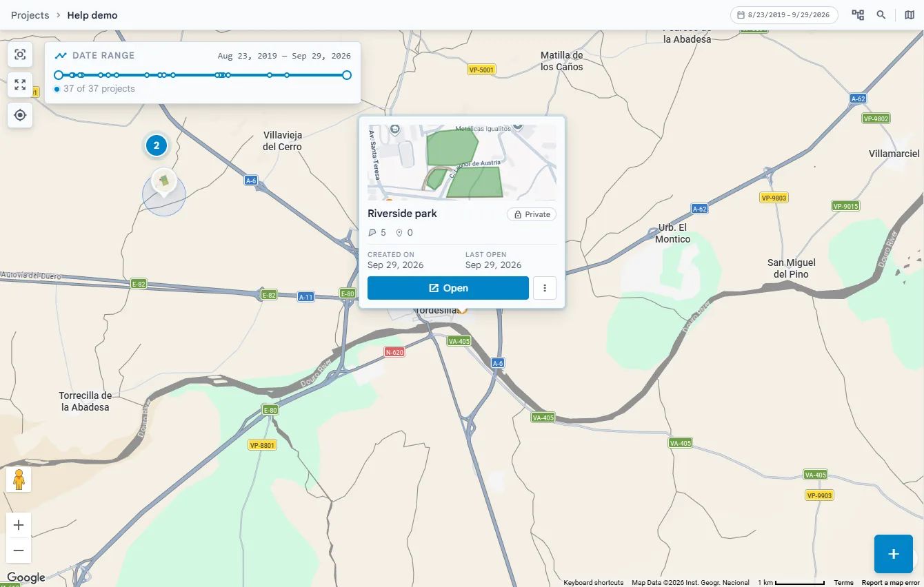924x587 pixels.
Task: Select the project pin marker below the cluster
Action: pyautogui.click(x=164, y=182)
